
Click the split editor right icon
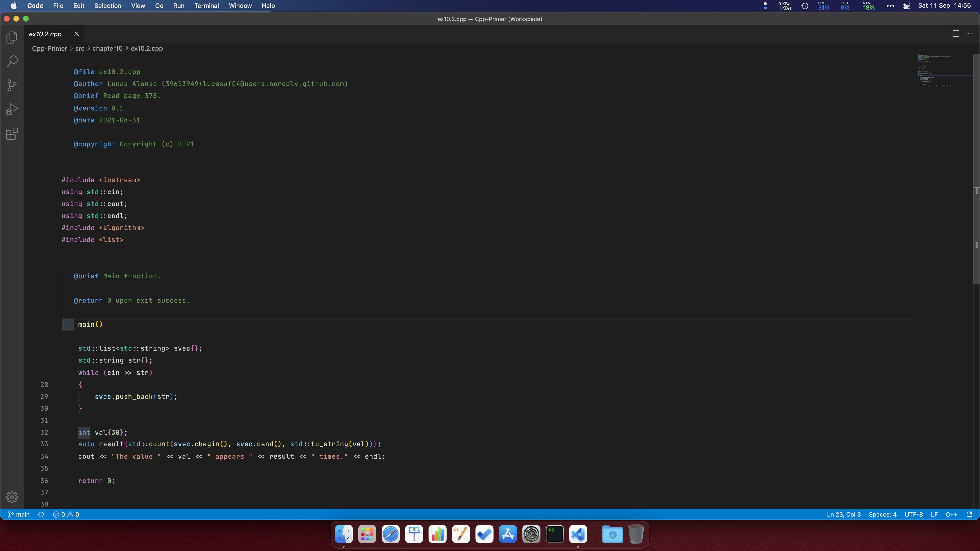click(956, 34)
